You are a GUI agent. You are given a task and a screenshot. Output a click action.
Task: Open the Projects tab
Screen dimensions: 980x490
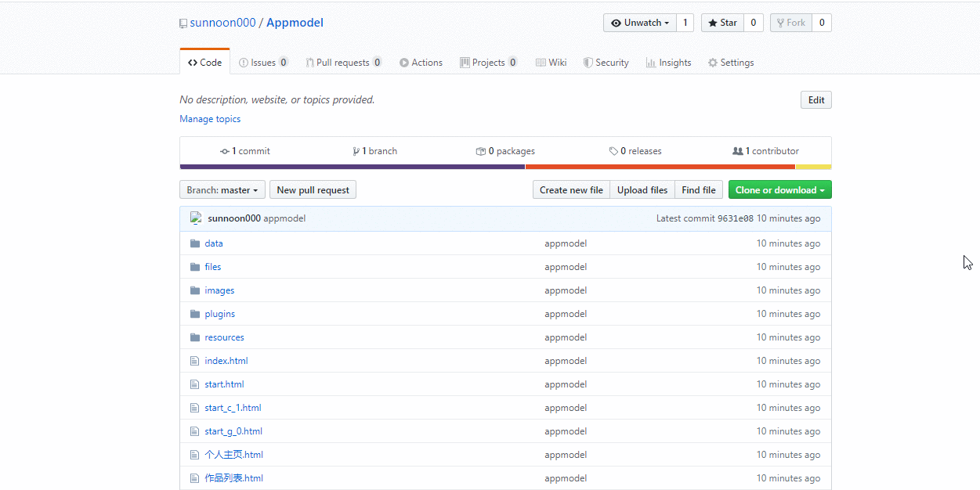click(x=489, y=63)
